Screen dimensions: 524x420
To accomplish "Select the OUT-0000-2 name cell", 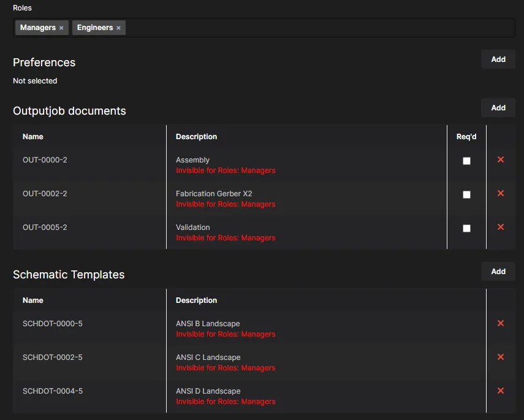I will coord(45,160).
